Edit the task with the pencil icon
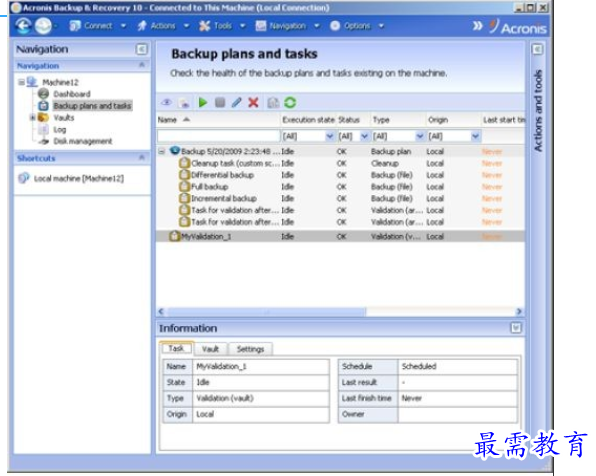Screen dimensions: 596x476 tap(236, 102)
